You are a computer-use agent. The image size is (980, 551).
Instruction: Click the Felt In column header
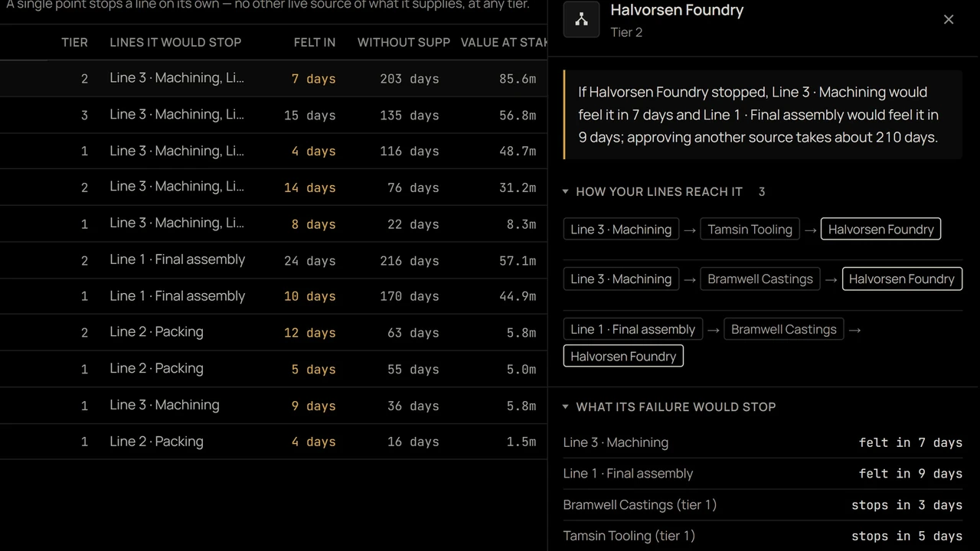point(315,42)
